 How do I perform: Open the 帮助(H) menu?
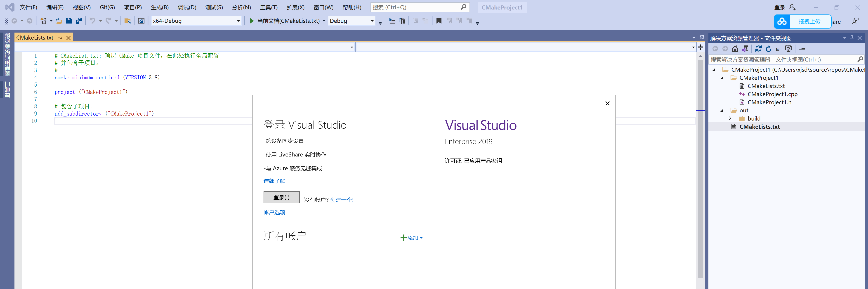pyautogui.click(x=352, y=7)
